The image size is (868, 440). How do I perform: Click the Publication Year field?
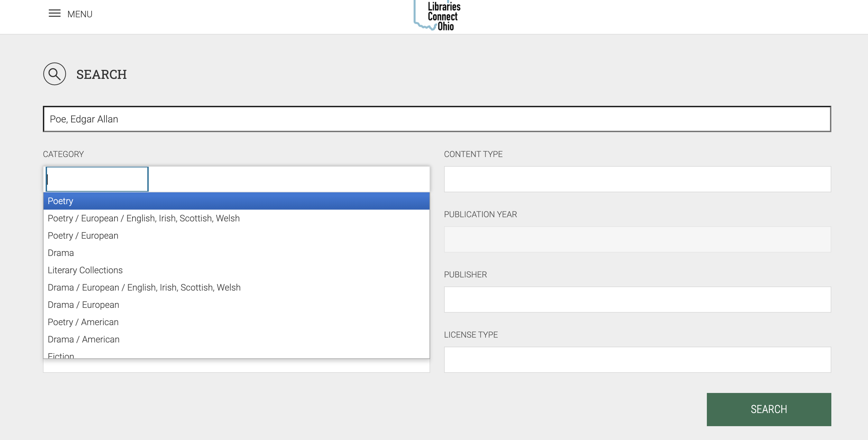tap(637, 239)
